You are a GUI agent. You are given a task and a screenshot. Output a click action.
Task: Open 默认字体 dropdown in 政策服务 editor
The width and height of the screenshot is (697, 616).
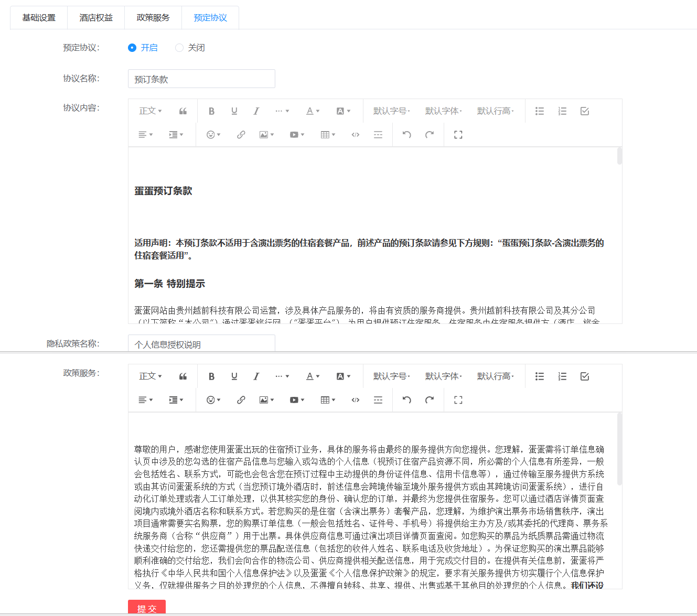(443, 376)
